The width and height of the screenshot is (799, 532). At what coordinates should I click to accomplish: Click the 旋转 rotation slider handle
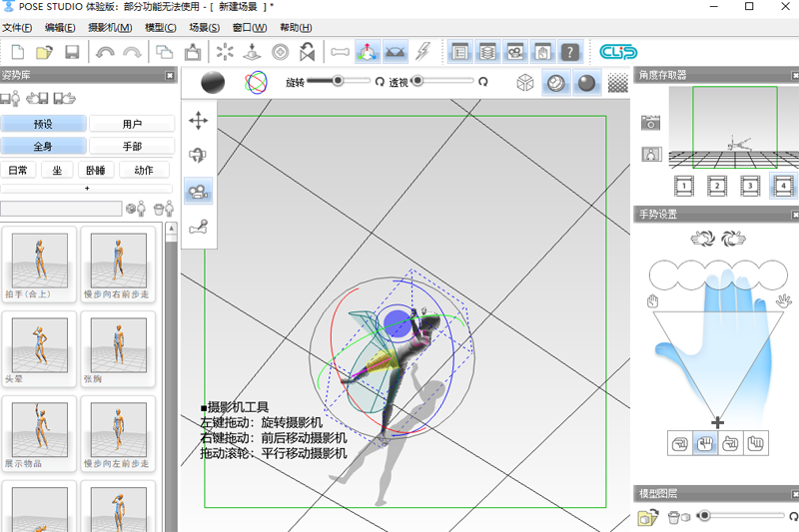point(338,81)
